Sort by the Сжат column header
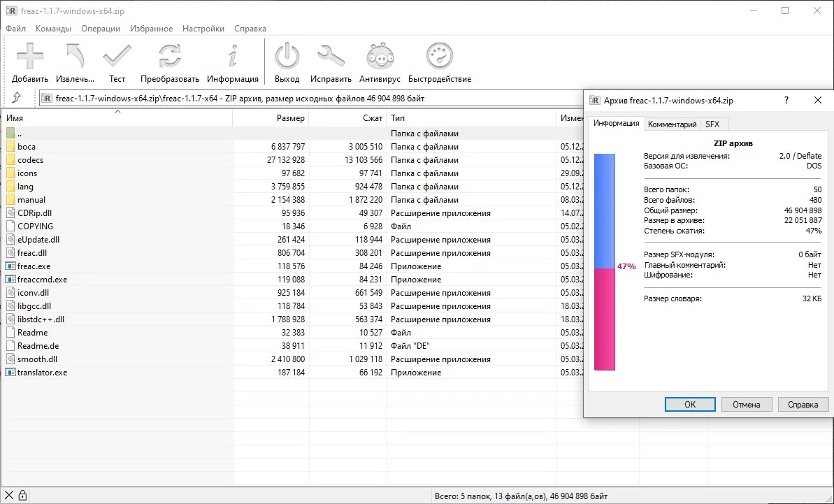The width and height of the screenshot is (834, 504). click(x=348, y=118)
